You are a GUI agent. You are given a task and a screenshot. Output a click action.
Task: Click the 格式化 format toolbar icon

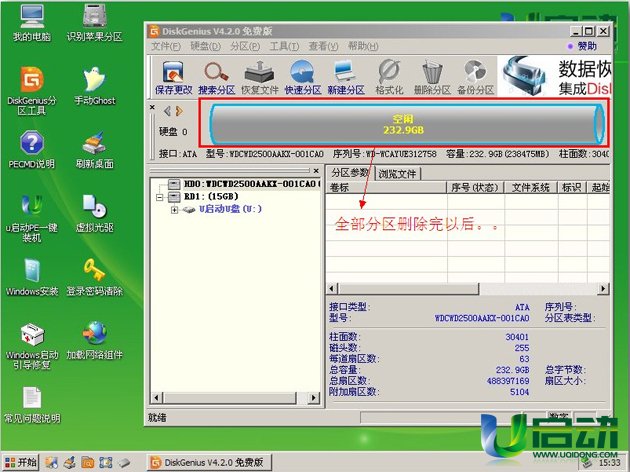click(x=389, y=78)
